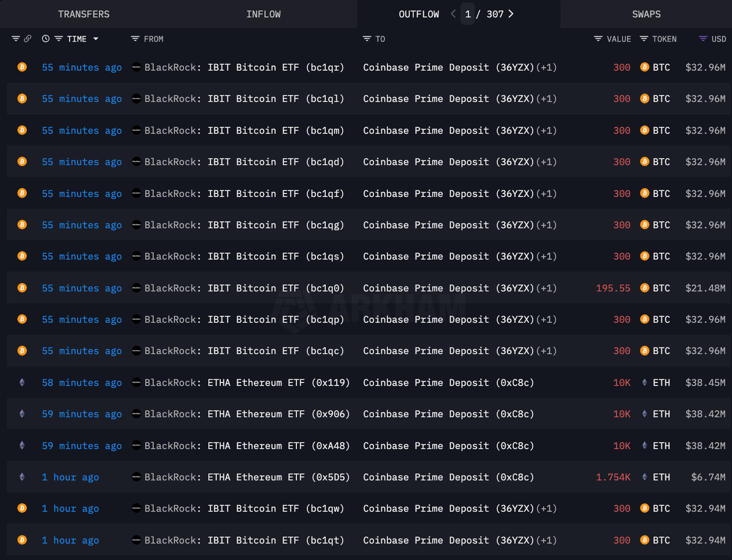Click the BlackRock logo in the bc1qs row
This screenshot has width=732, height=560.
(x=137, y=256)
